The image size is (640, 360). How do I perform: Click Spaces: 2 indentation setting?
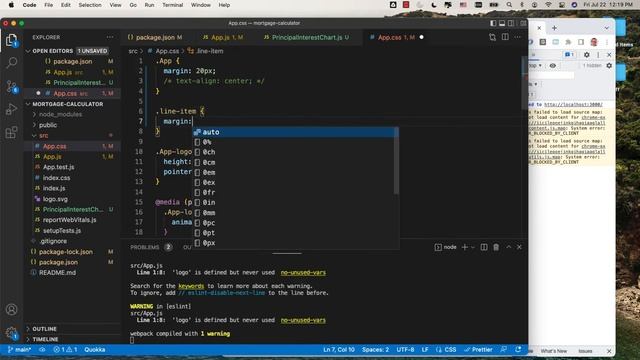pos(375,350)
